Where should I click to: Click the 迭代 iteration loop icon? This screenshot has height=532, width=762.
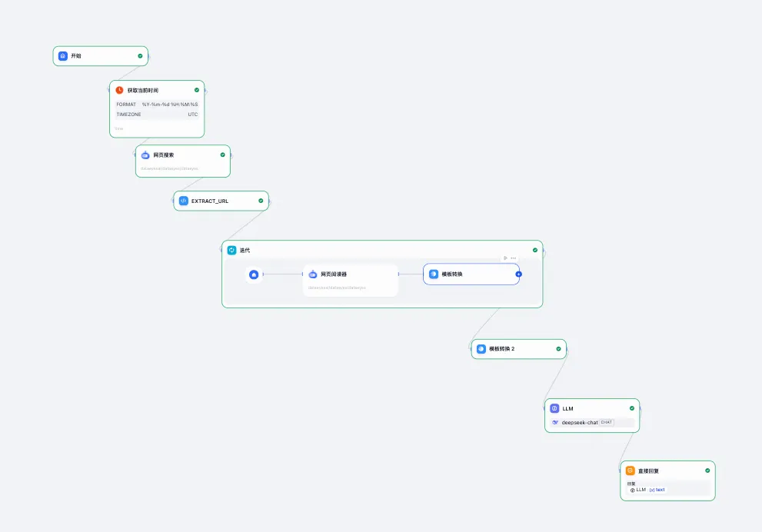pyautogui.click(x=232, y=250)
